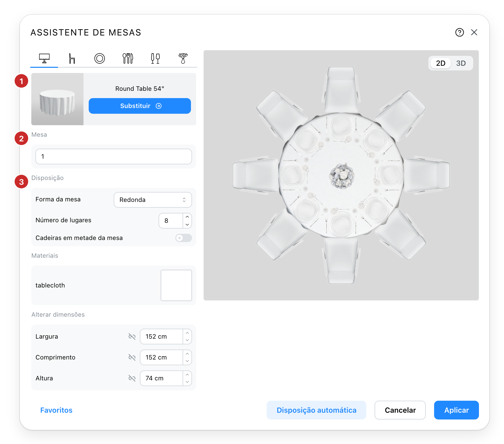Image resolution: width=504 pixels, height=444 pixels.
Task: Open the plate tab icon
Action: 100,58
